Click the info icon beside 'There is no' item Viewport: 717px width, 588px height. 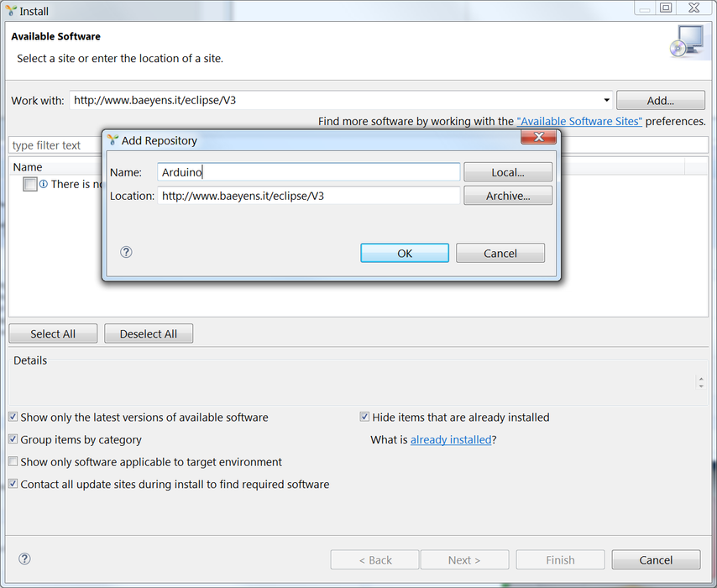44,184
